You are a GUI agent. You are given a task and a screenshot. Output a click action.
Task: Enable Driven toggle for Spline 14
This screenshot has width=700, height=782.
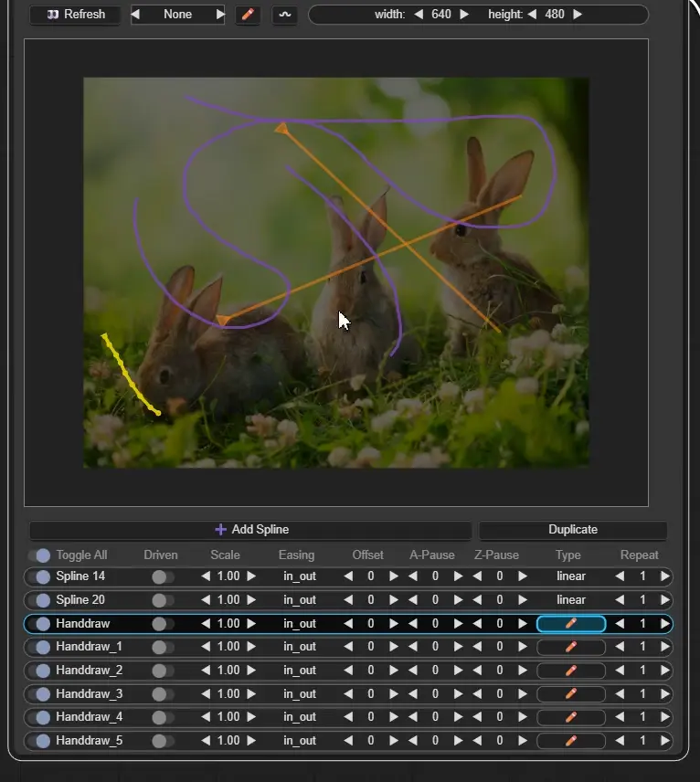point(163,577)
